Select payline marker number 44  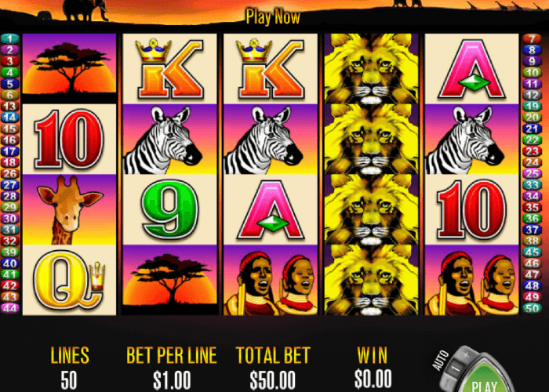(9, 308)
